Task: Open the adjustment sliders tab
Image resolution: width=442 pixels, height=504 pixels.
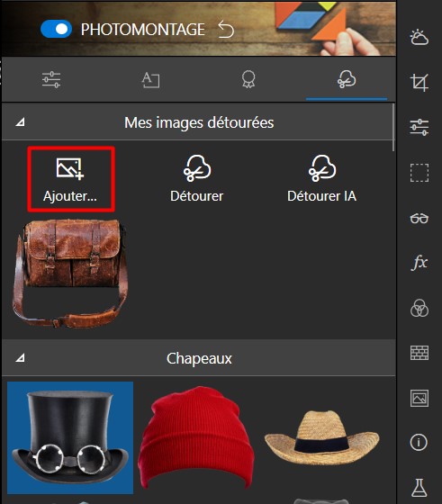Action: click(x=51, y=79)
